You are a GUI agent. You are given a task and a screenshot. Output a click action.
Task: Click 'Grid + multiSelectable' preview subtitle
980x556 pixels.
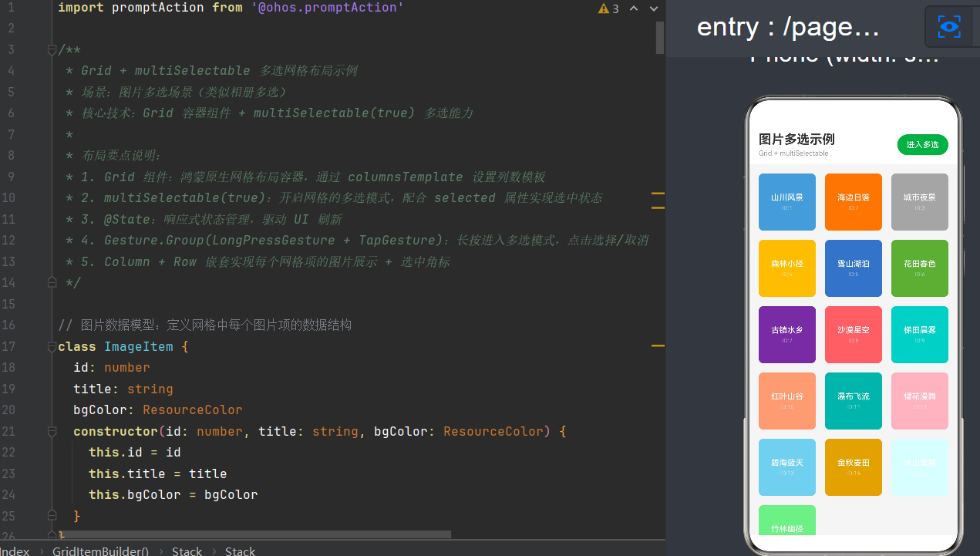click(793, 153)
